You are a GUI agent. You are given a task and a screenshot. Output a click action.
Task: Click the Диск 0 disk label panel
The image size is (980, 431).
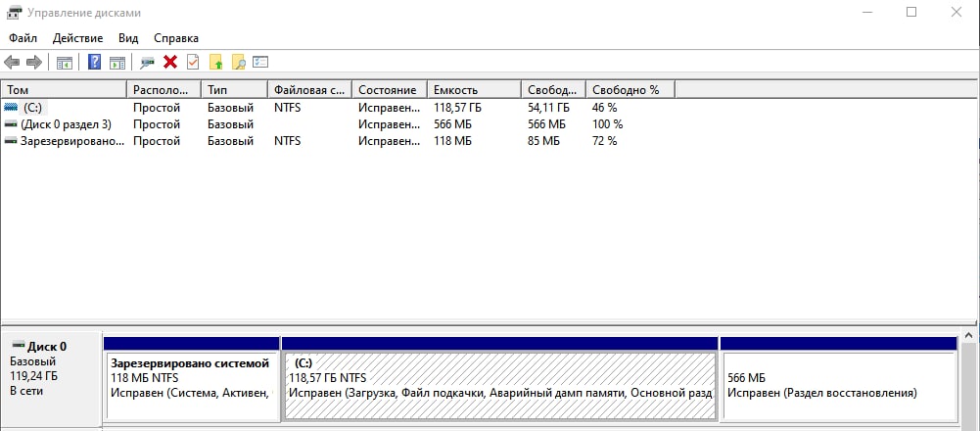pyautogui.click(x=51, y=379)
